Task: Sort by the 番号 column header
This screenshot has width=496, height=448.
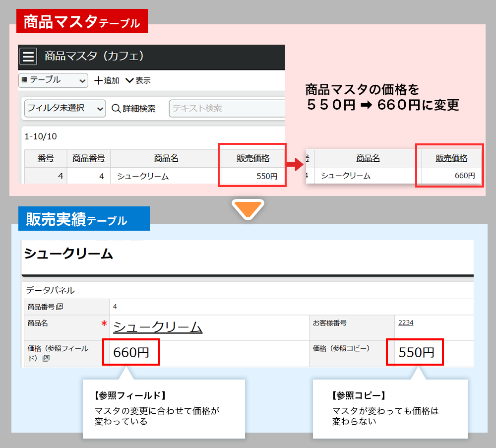Action: (46, 158)
